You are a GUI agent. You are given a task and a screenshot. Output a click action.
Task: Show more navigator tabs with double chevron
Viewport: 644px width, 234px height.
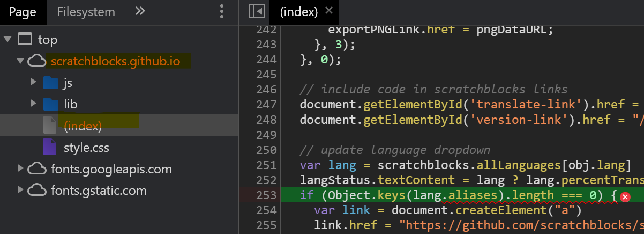point(140,11)
